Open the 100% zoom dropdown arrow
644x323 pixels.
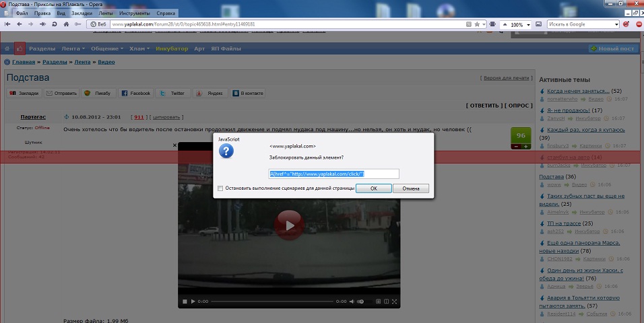pyautogui.click(x=528, y=25)
